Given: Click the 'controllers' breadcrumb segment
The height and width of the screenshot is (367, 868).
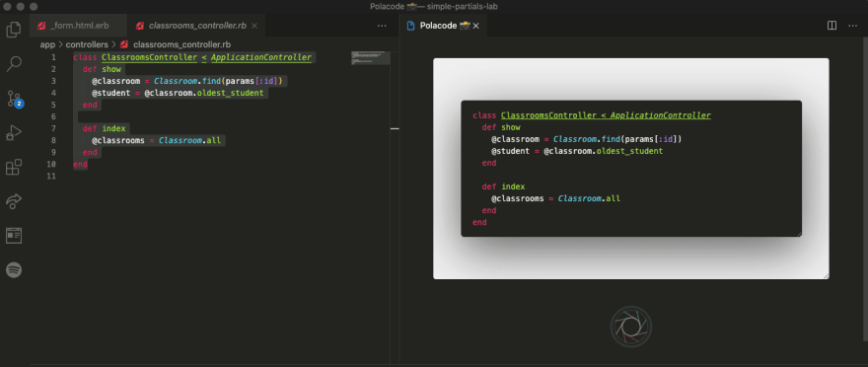Looking at the screenshot, I should [x=87, y=44].
